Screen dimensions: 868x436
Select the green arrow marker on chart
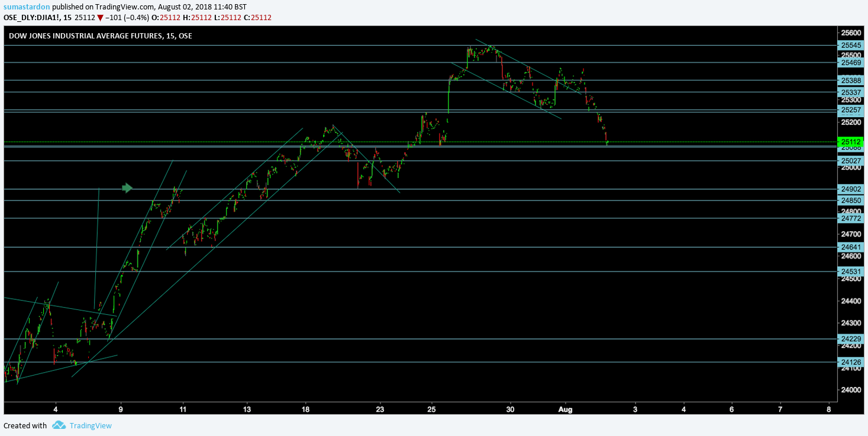(x=127, y=188)
